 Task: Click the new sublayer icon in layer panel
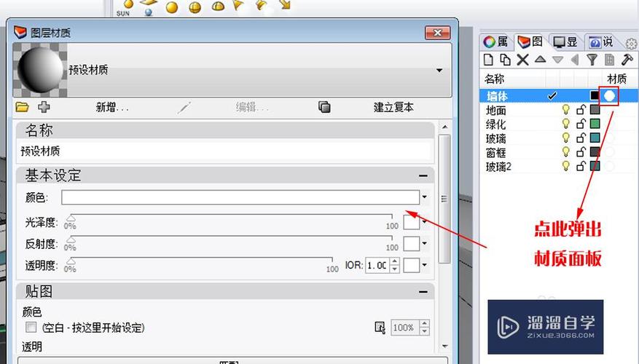[x=506, y=60]
